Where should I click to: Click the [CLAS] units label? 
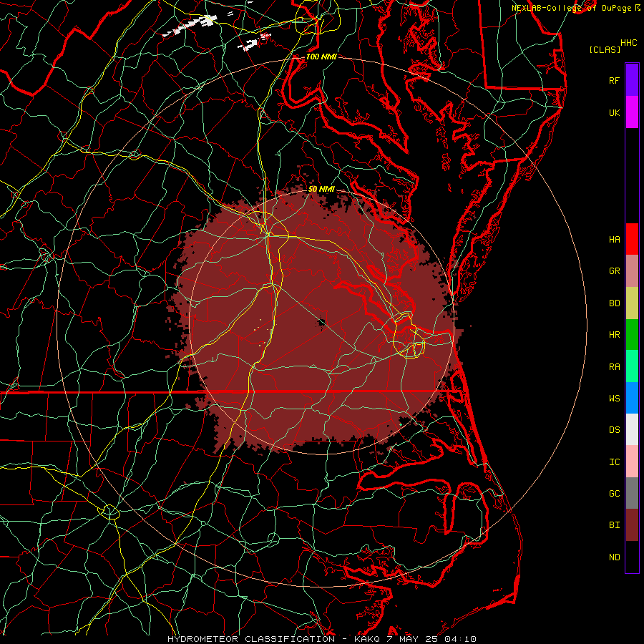(605, 49)
